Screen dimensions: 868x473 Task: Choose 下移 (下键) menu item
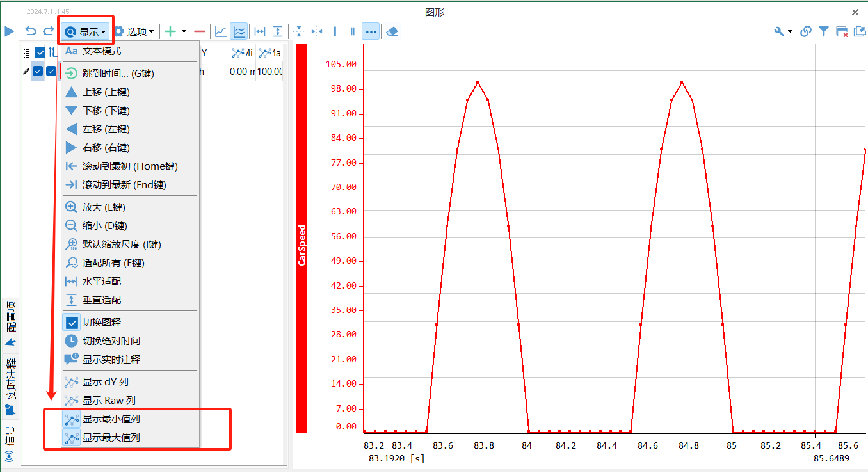[130, 111]
